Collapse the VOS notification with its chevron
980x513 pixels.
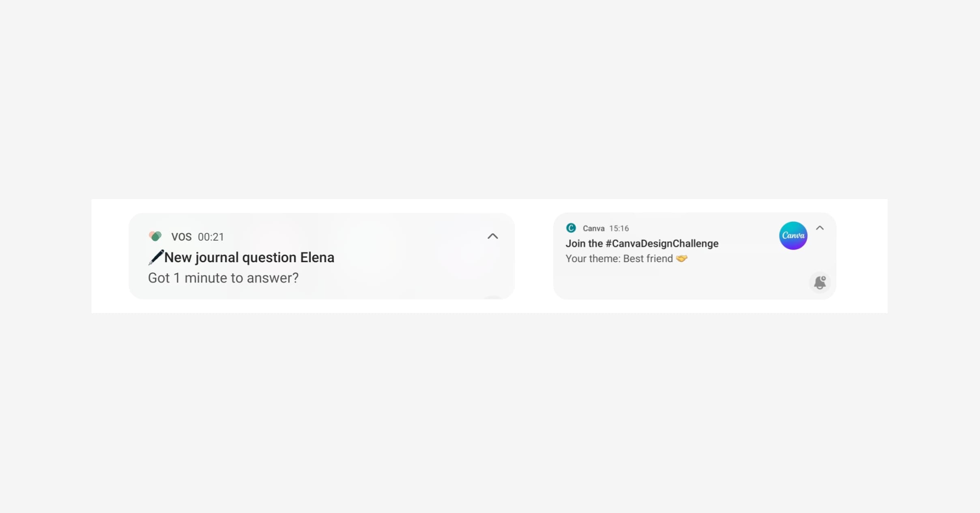pyautogui.click(x=493, y=236)
